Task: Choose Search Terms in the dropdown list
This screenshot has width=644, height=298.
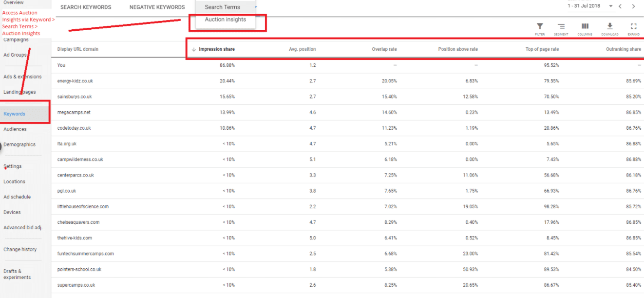Action: (x=224, y=7)
